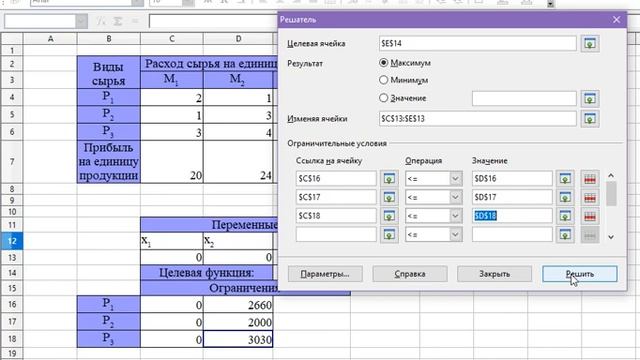Viewport: 640px width, 360px height.
Task: Delete the $C$18 constraint row
Action: click(x=590, y=216)
